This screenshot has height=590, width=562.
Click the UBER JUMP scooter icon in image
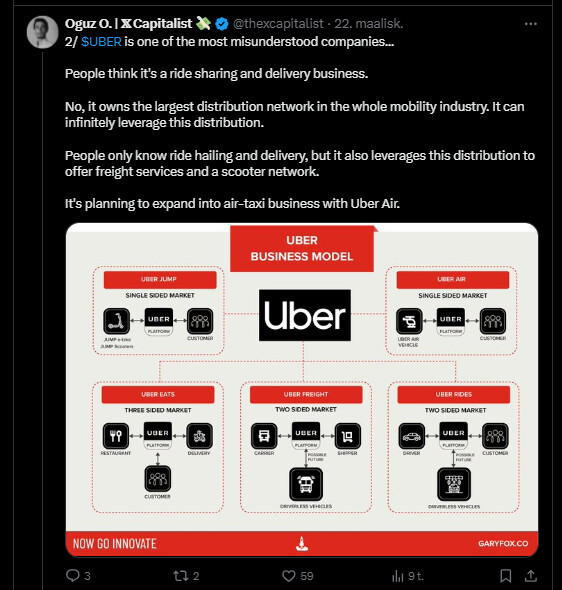[117, 321]
